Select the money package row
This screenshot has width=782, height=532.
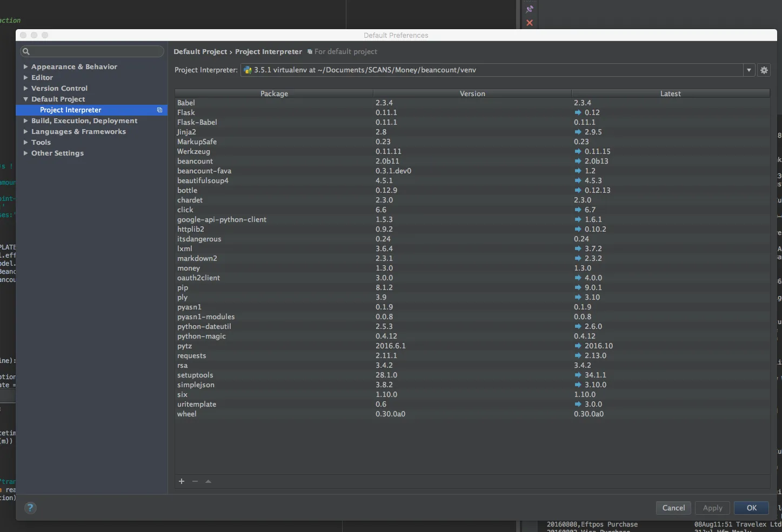tap(472, 268)
